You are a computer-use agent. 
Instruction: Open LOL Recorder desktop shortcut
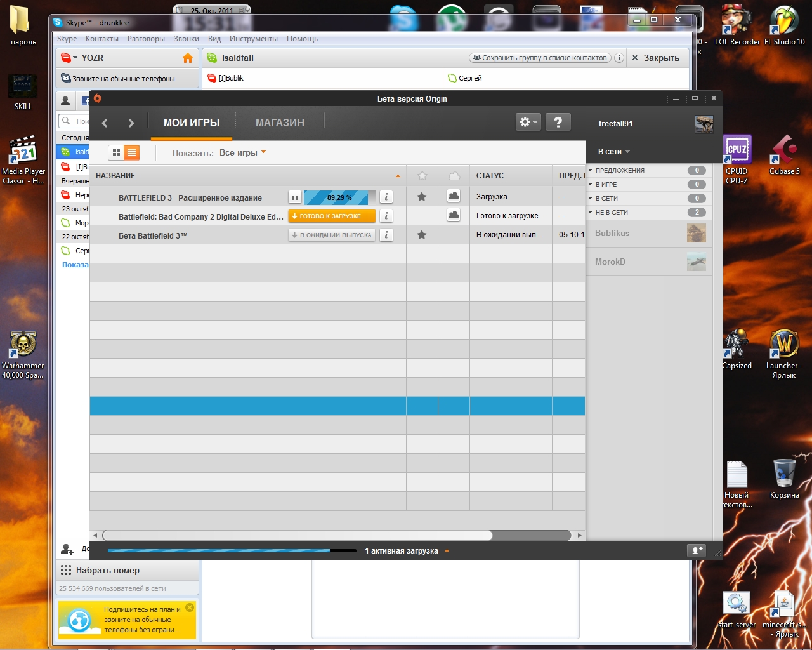click(x=737, y=25)
